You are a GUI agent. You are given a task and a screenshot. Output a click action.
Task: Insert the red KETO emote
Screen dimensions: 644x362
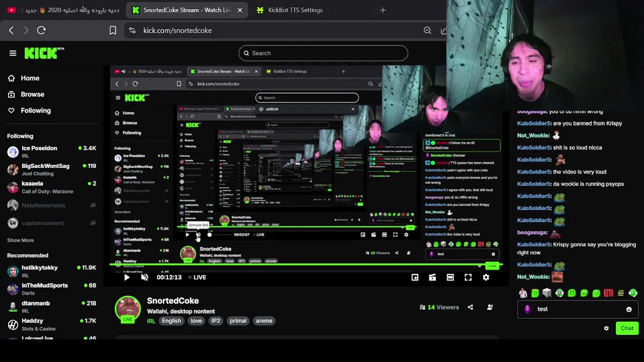(x=608, y=293)
